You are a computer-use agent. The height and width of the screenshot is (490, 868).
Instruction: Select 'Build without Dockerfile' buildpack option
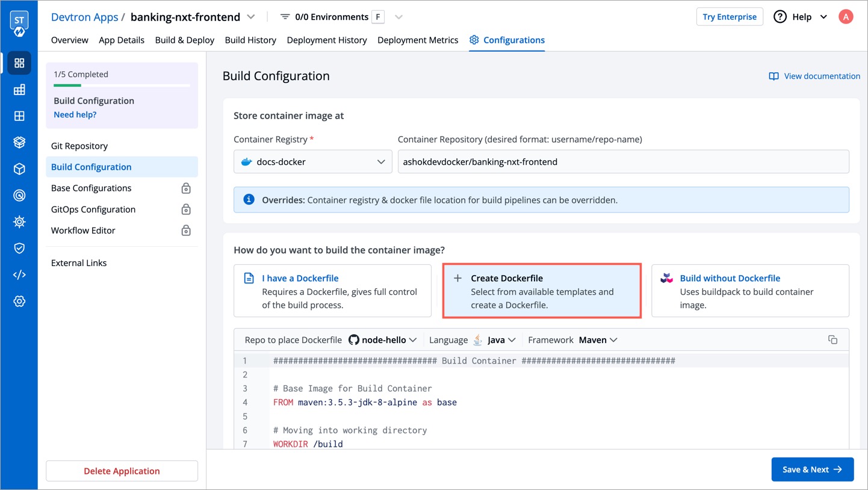(x=749, y=290)
